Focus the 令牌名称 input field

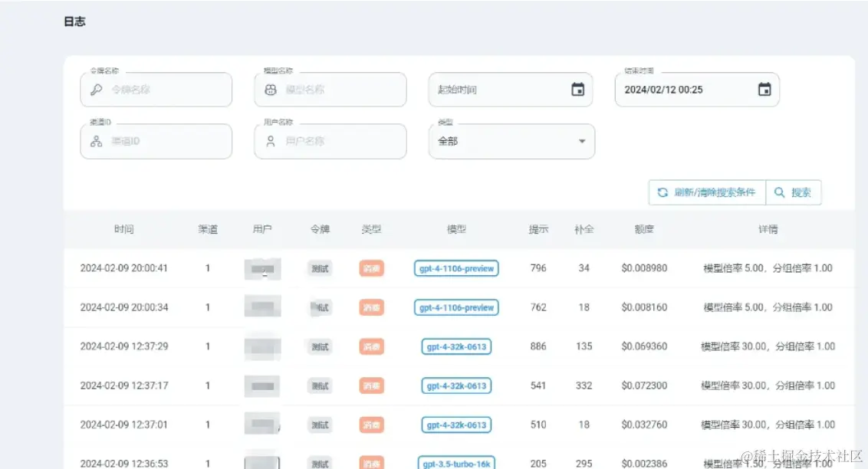[156, 90]
